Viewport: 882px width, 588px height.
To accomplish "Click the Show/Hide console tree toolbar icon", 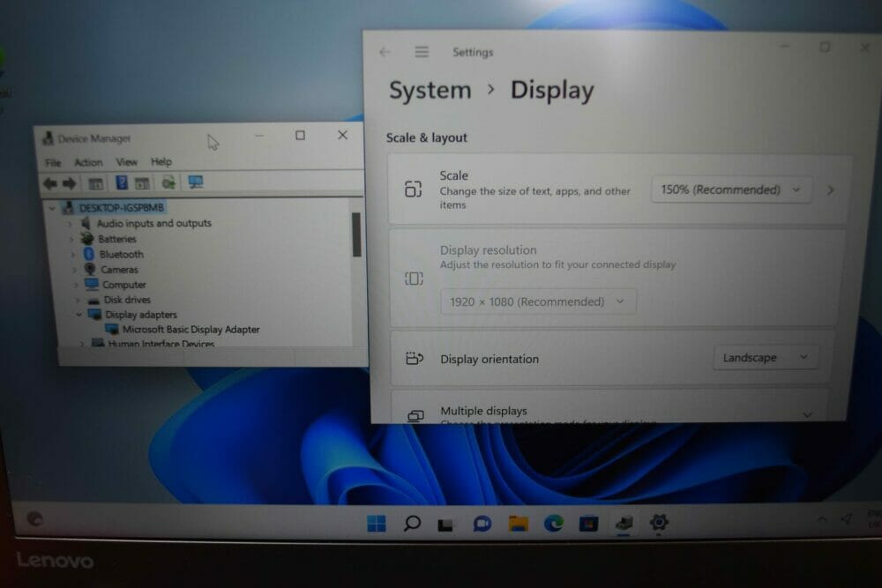I will [x=95, y=183].
